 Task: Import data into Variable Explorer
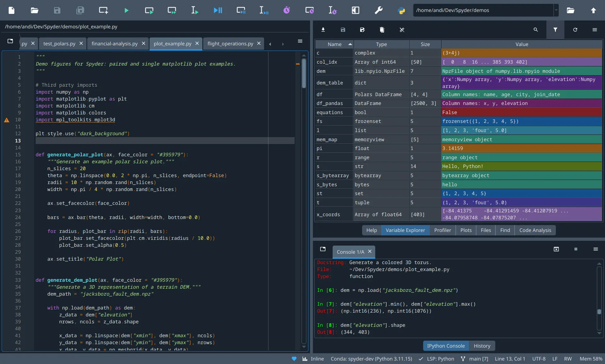[x=323, y=30]
